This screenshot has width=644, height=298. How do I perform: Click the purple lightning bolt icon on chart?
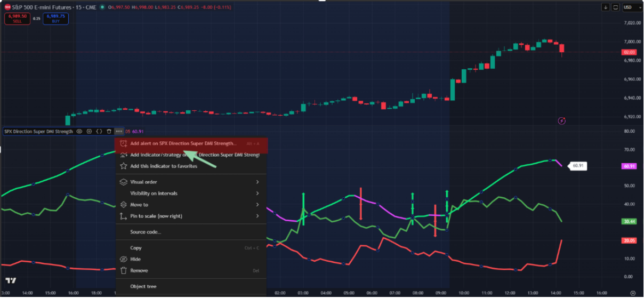pos(561,121)
